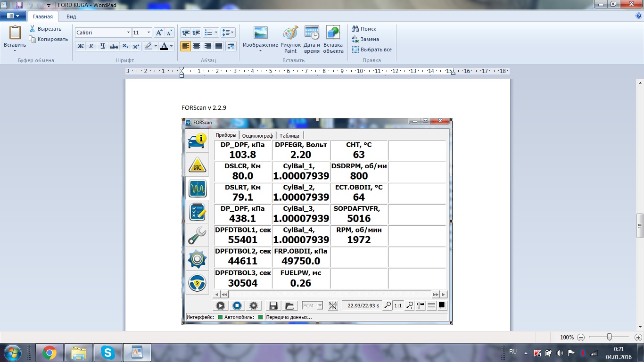This screenshot has height=362, width=644.
Task: Toggle italic formatting (К) button
Action: pos(91,46)
